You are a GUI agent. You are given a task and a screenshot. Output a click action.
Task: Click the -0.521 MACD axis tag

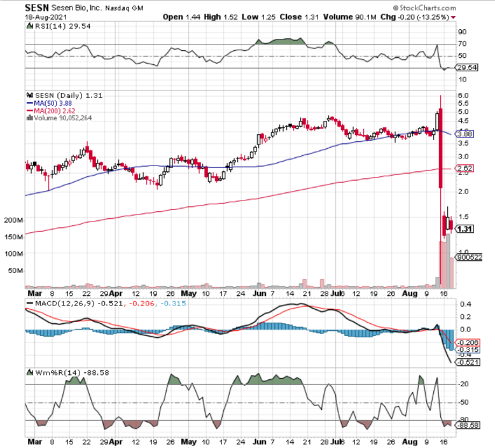(x=468, y=362)
